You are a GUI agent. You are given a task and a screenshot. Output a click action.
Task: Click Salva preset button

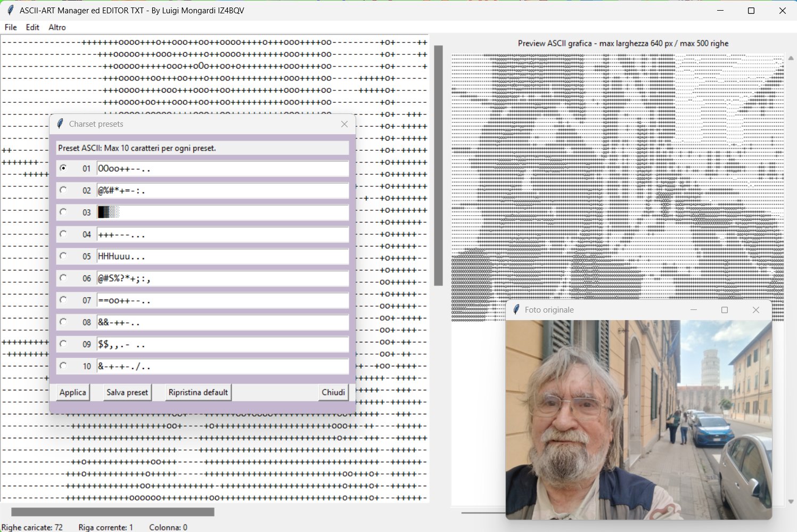(x=127, y=392)
